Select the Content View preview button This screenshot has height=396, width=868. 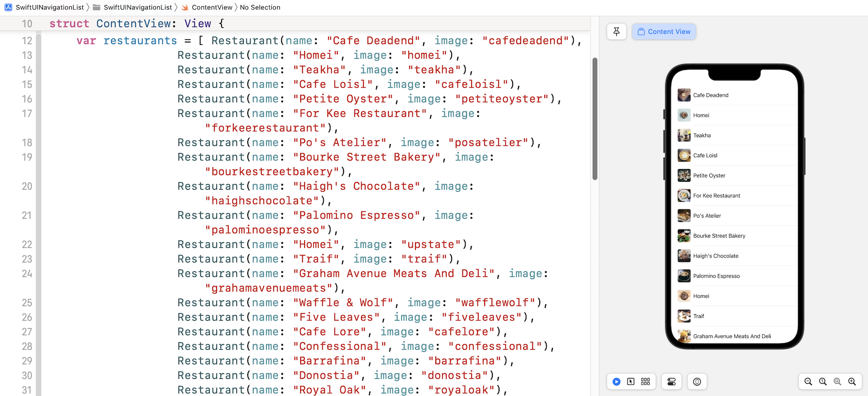click(x=664, y=32)
